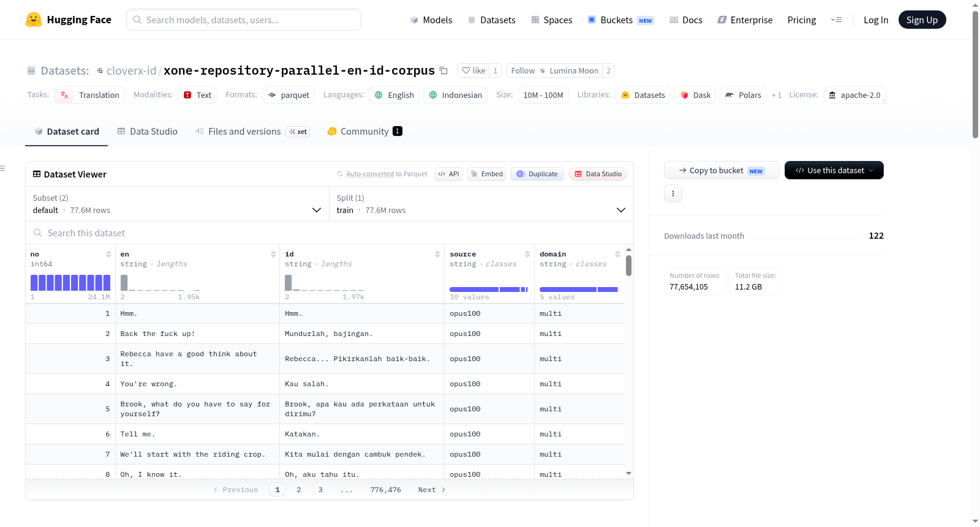980x527 pixels.
Task: Filter by the English language tag
Action: 394,95
